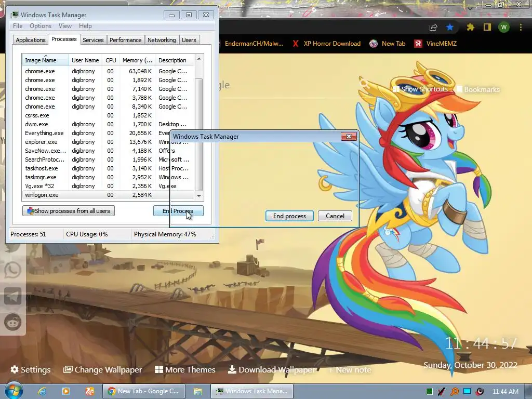The image size is (532, 399).
Task: Click Show Shortcuts on the new tab page
Action: point(420,89)
